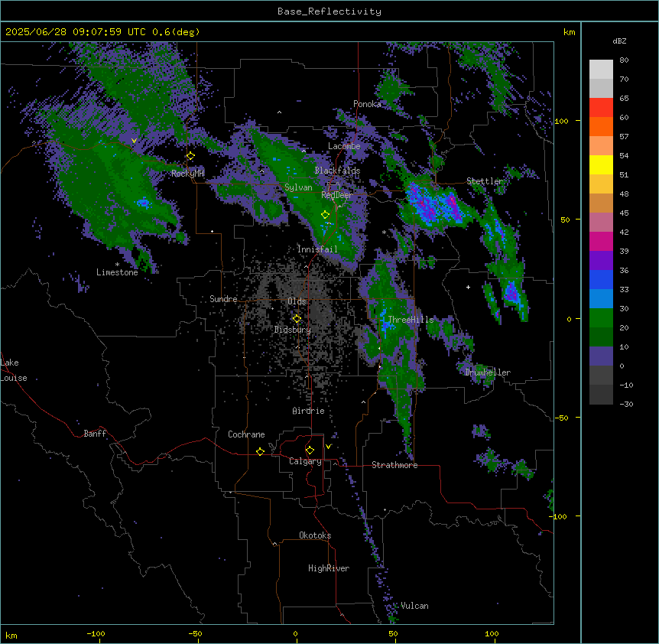The image size is (659, 644).
Task: Click the yellow diamond marker at RockyMH
Action: pyautogui.click(x=191, y=156)
